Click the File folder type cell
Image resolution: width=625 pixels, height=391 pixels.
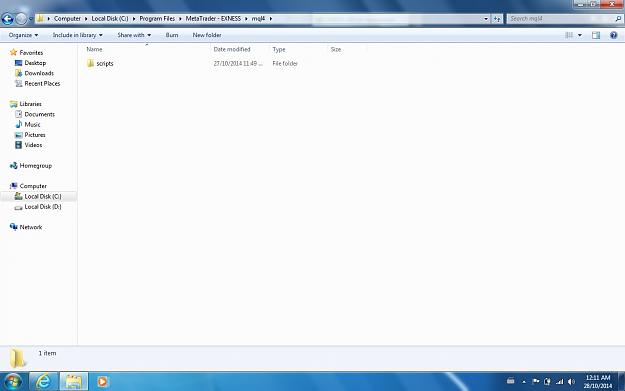click(x=285, y=63)
